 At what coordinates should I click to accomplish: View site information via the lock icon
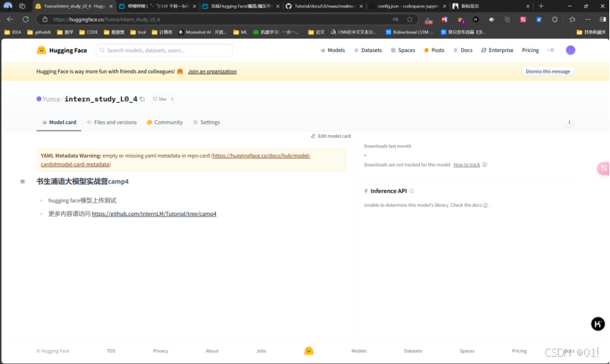[x=45, y=19]
